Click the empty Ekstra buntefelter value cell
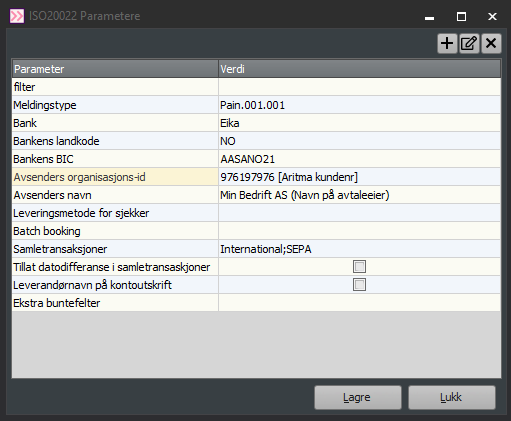 [359, 303]
